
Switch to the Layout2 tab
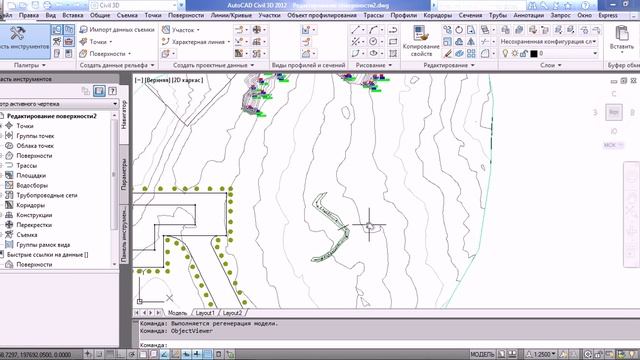pos(232,313)
